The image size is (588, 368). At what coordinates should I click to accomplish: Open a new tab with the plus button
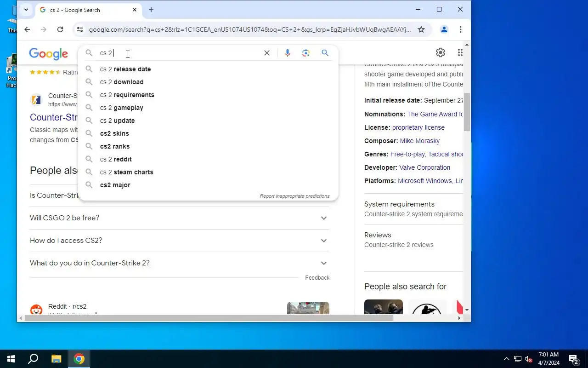tap(151, 10)
